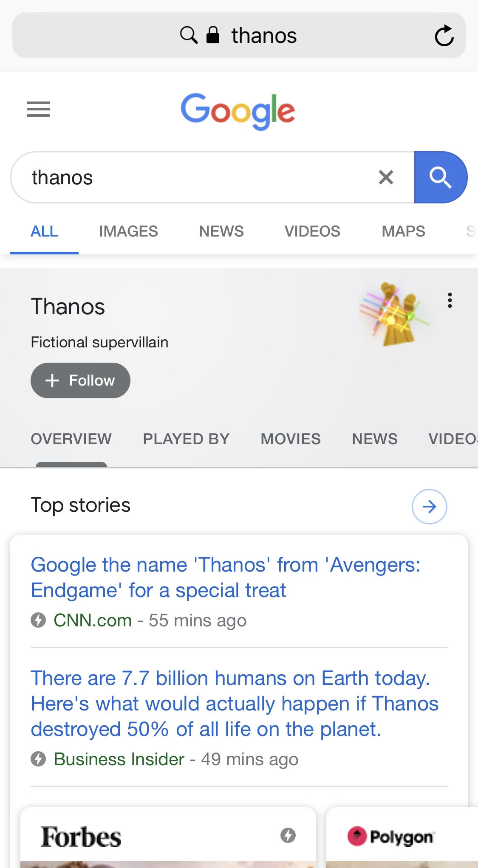Click the Infinity Gauntlet icon
Image resolution: width=478 pixels, height=868 pixels.
coord(394,314)
